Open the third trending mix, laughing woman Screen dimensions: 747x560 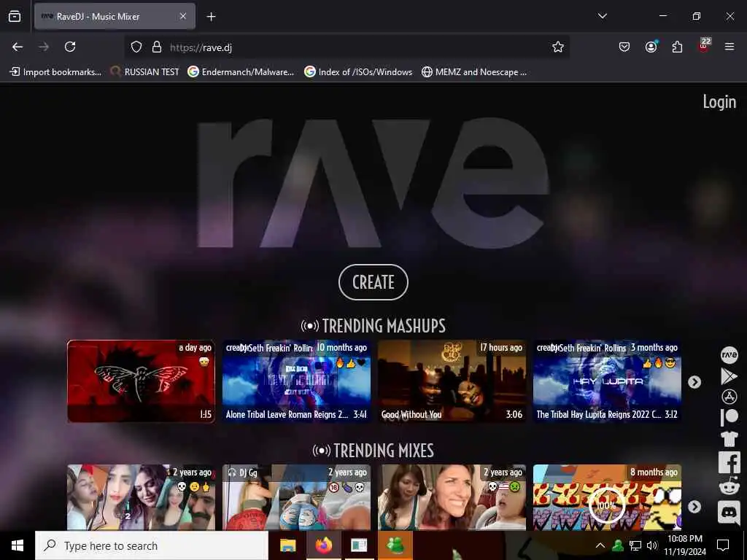[x=452, y=497]
